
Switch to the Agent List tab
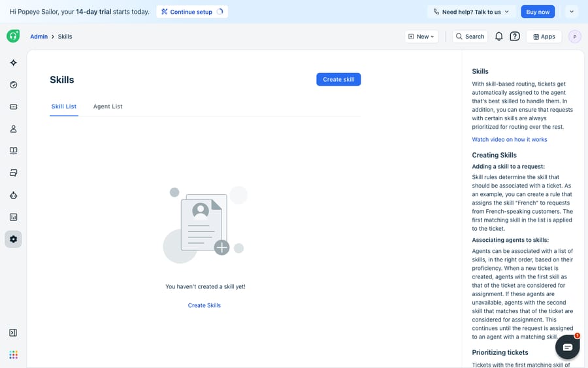[108, 107]
